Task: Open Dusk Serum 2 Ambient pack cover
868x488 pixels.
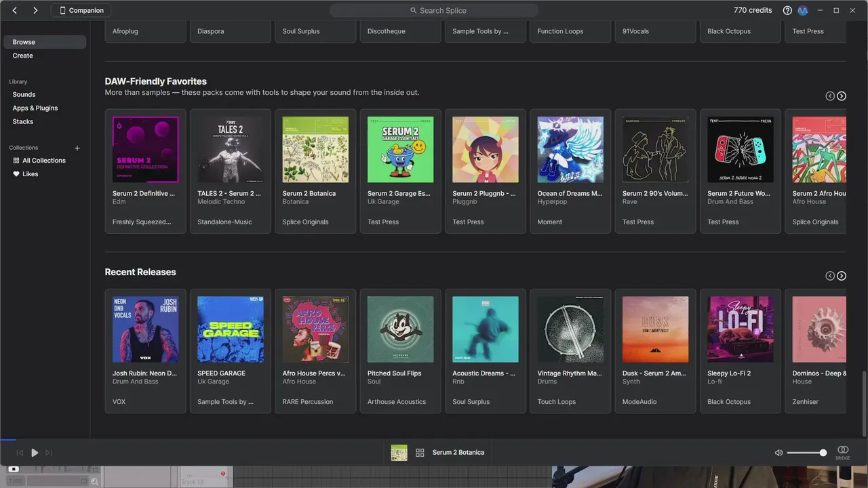Action: click(656, 329)
